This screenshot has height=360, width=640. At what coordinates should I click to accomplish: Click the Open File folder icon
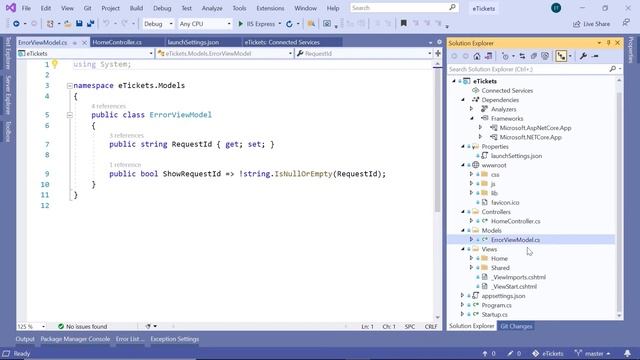(x=68, y=24)
